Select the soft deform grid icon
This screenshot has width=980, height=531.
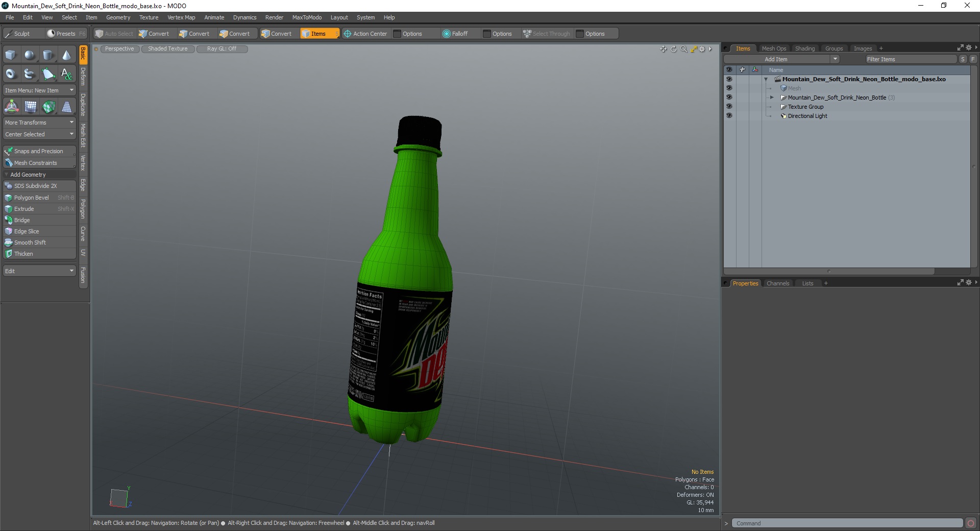[30, 107]
